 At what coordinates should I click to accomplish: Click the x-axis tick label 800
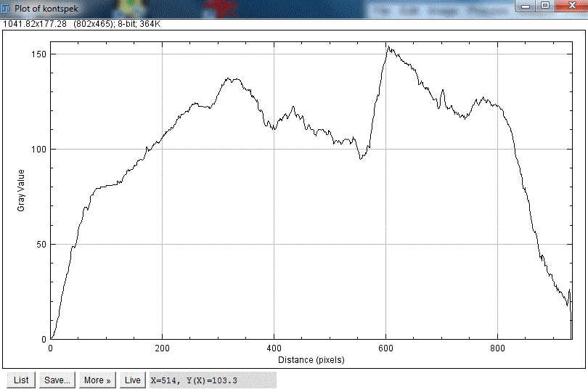tap(497, 348)
